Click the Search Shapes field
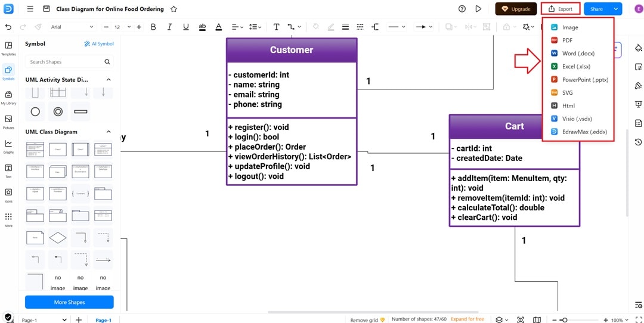This screenshot has height=323, width=644. (69, 62)
